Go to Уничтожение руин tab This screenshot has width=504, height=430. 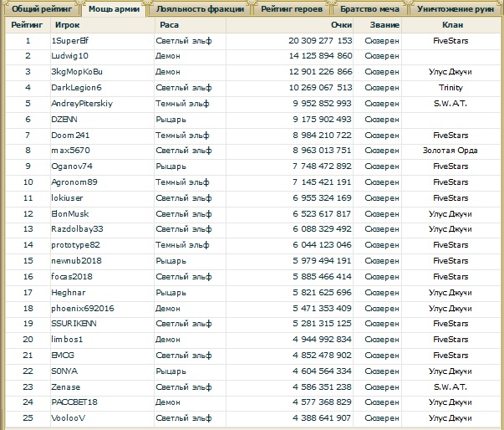coord(456,9)
